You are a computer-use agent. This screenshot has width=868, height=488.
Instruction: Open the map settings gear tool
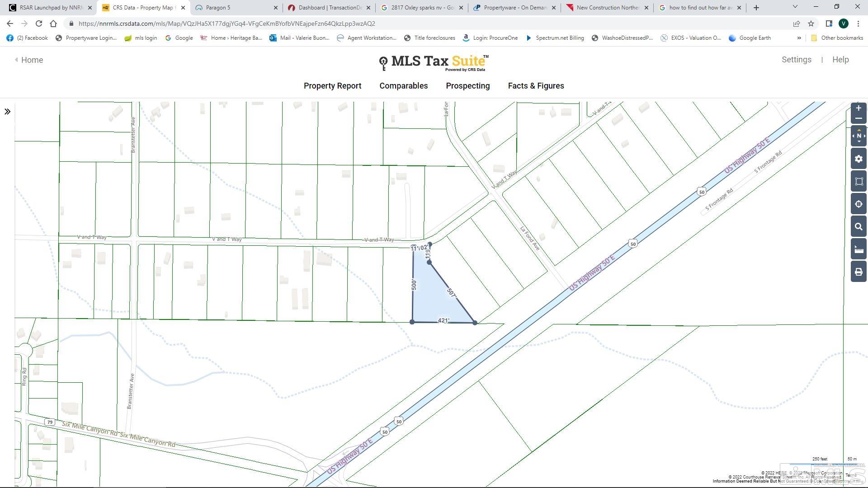click(x=859, y=159)
